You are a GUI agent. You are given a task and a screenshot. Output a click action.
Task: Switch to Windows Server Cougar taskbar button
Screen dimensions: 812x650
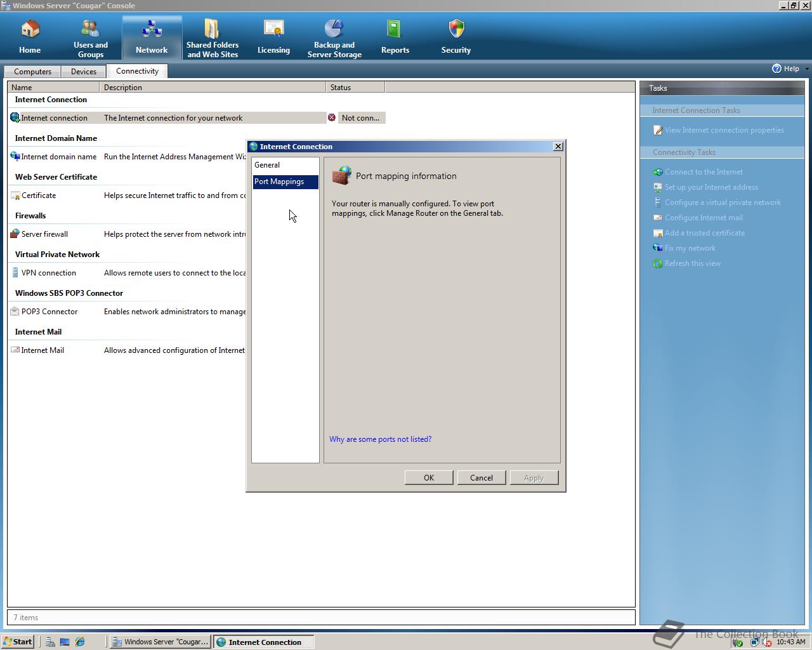tap(160, 642)
